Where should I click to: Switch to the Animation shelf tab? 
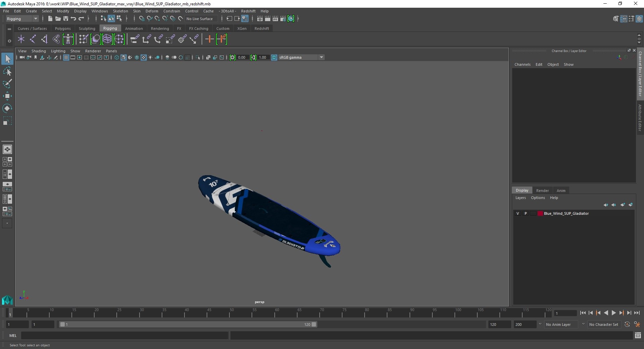tap(134, 29)
